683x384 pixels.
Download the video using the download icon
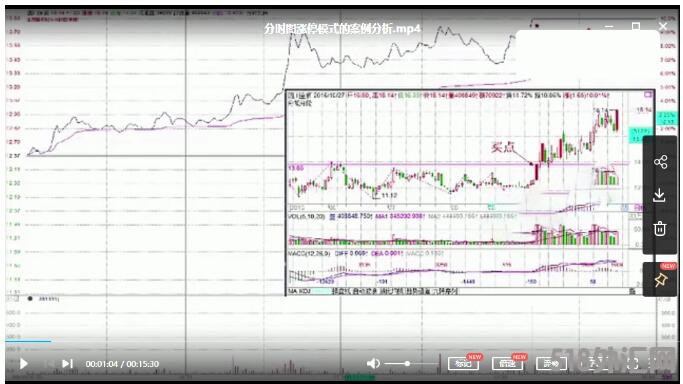click(x=659, y=195)
